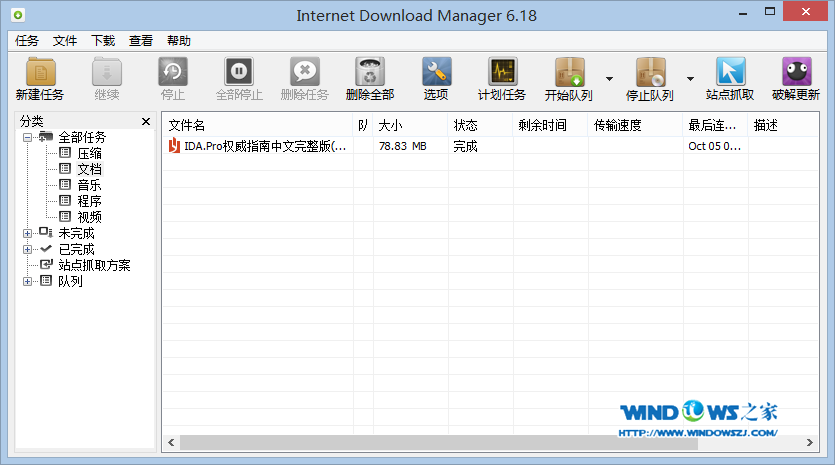Open the 查看 menu
835x465 pixels.
point(141,41)
